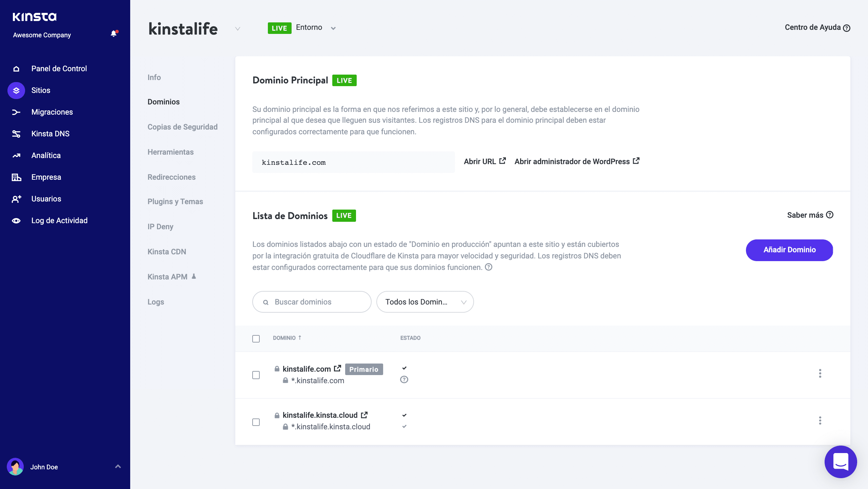Open kinstalife.com external link icon
868x489 pixels.
(x=337, y=369)
